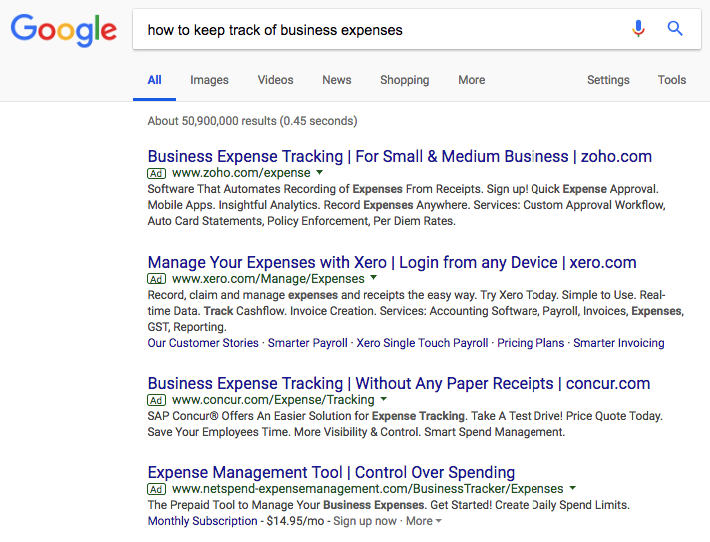Viewport: 710px width, 542px height.
Task: Click the netspend-expensemanagement.com URL text
Action: [x=368, y=489]
